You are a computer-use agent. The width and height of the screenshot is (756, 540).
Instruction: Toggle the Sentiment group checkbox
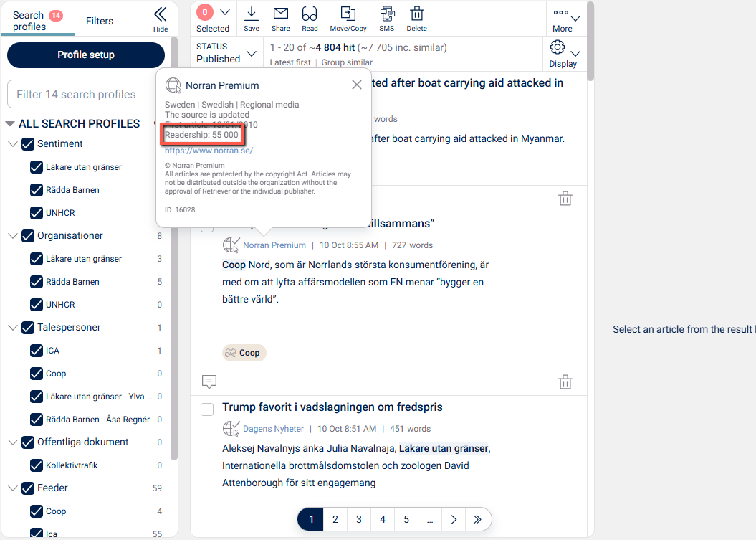point(28,144)
